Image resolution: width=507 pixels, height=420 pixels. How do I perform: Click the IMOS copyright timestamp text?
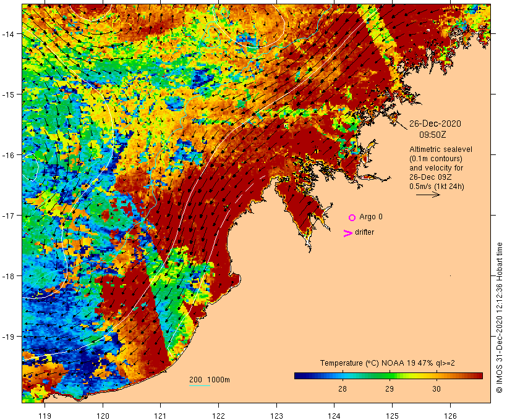coord(500,317)
